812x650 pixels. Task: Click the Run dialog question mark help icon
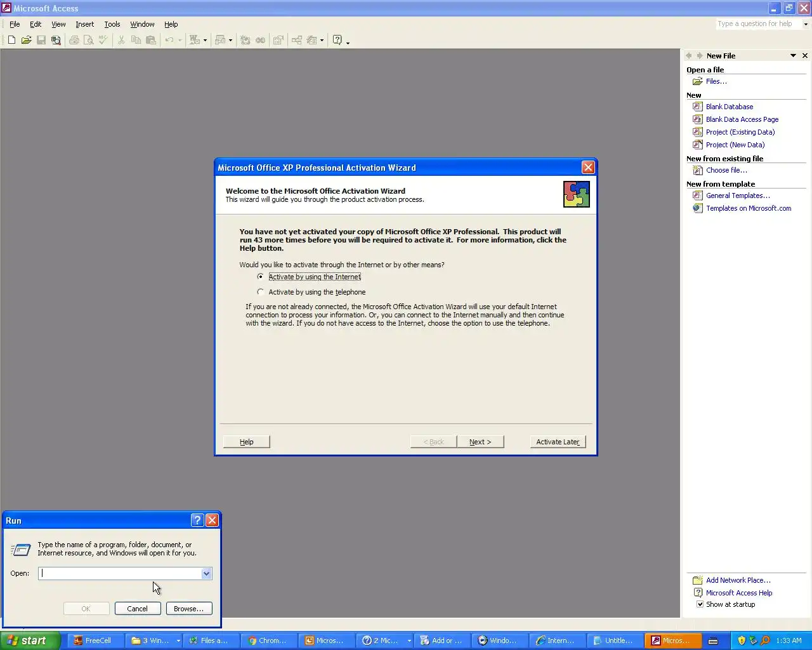(197, 521)
